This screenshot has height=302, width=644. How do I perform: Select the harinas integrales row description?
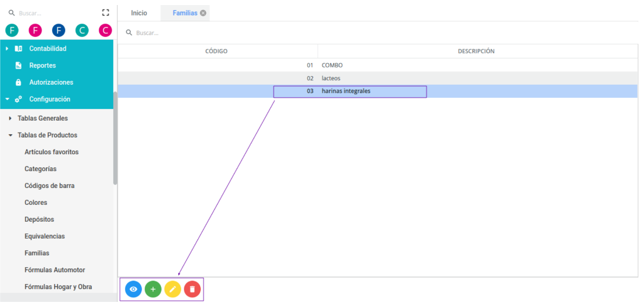[346, 91]
